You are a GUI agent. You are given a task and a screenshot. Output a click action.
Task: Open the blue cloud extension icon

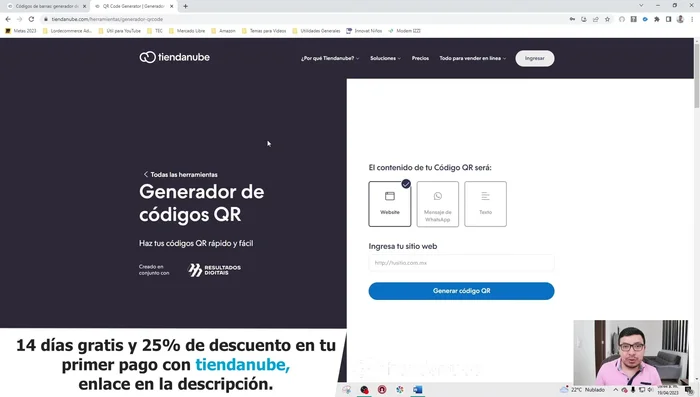click(645, 19)
